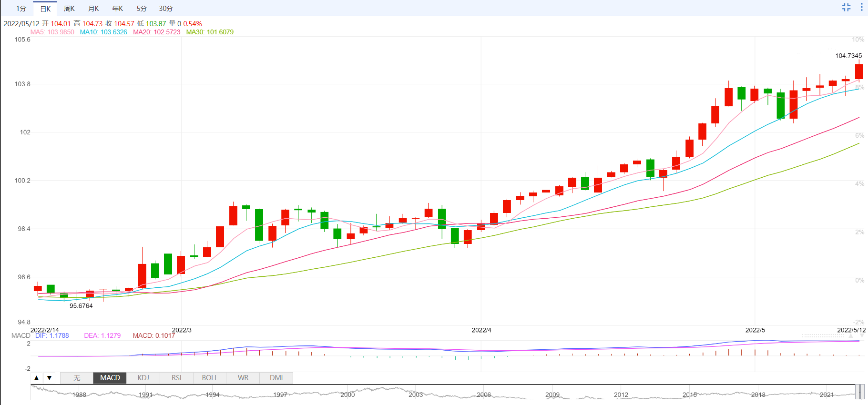
Task: Click the 2022/3 date axis label
Action: pyautogui.click(x=182, y=330)
